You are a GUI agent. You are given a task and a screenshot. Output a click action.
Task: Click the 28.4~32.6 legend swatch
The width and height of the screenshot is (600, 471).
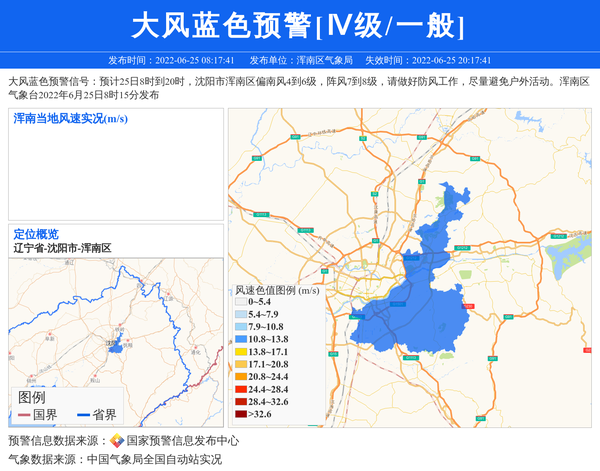(x=240, y=401)
